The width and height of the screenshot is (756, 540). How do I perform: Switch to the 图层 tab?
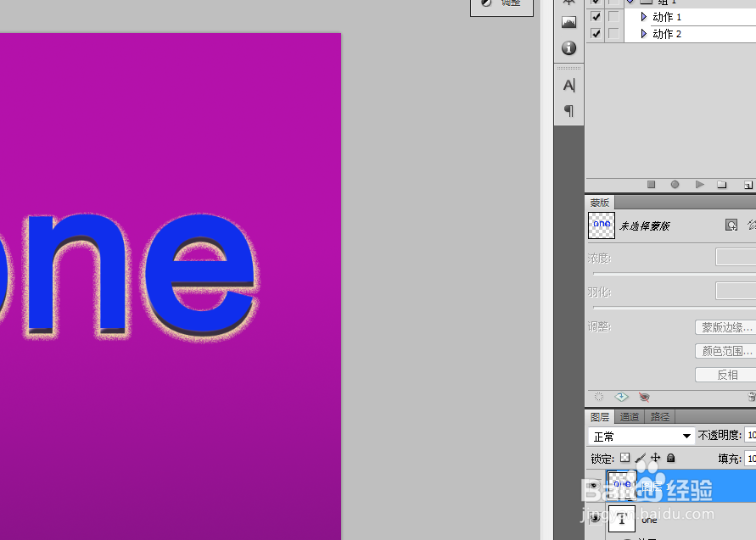(600, 417)
